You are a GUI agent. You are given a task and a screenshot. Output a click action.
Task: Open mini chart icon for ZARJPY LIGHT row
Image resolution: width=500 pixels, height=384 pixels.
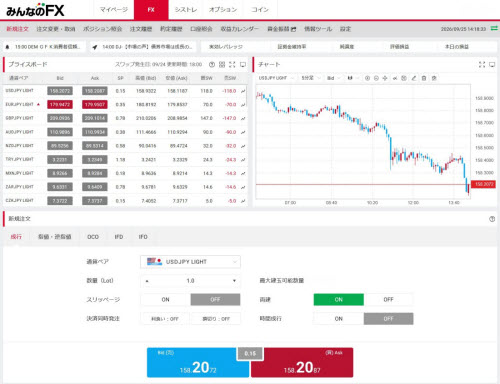click(243, 187)
